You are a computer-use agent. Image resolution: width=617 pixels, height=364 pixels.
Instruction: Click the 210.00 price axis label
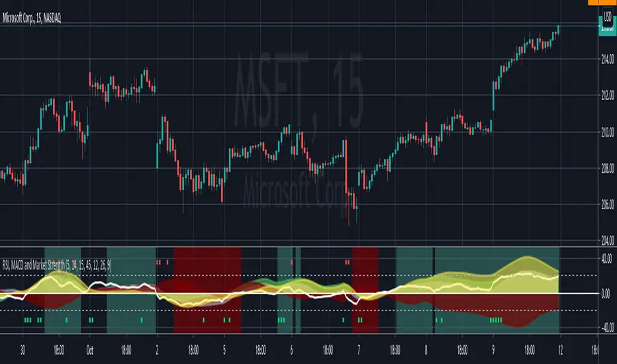click(608, 132)
